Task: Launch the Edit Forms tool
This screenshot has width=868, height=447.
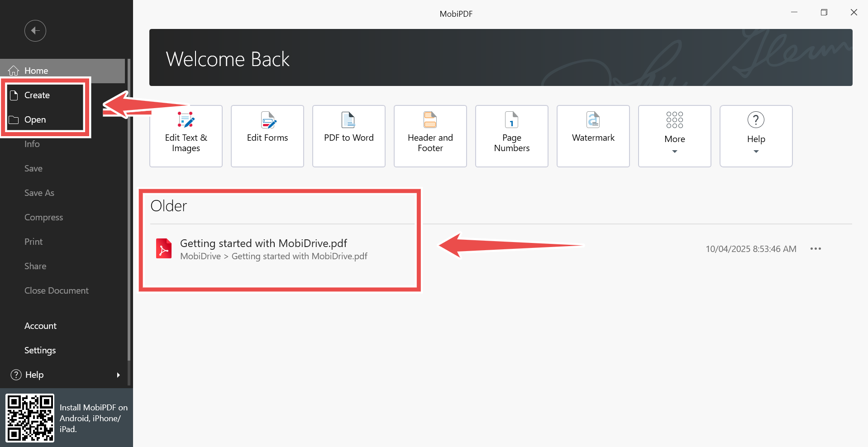Action: pos(267,136)
